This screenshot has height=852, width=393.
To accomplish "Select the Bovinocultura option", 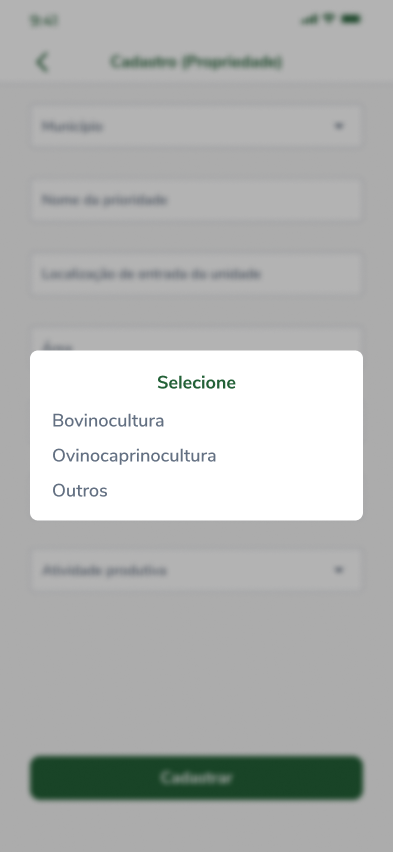I will (108, 421).
